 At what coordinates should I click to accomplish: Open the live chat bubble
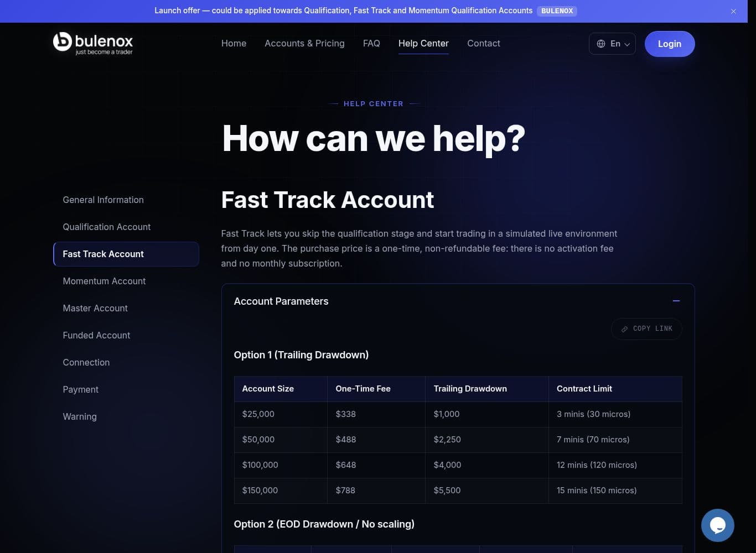click(x=717, y=525)
